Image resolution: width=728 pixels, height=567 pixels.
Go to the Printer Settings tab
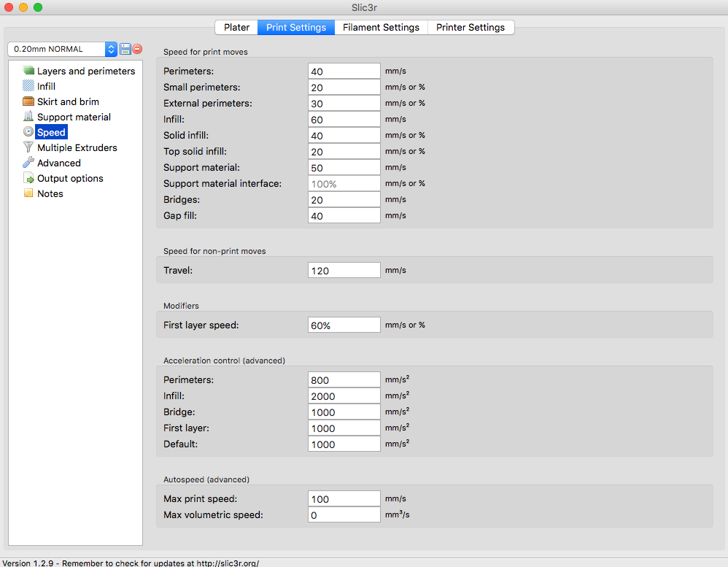point(471,27)
